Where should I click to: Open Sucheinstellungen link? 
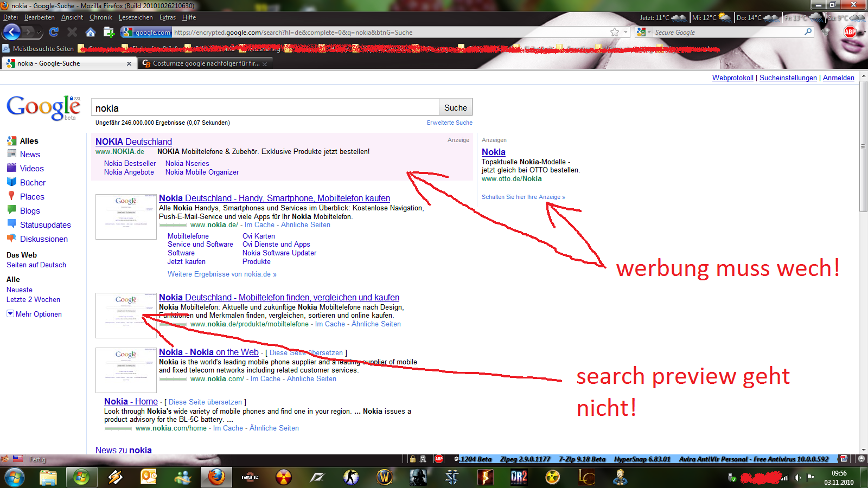pos(788,78)
